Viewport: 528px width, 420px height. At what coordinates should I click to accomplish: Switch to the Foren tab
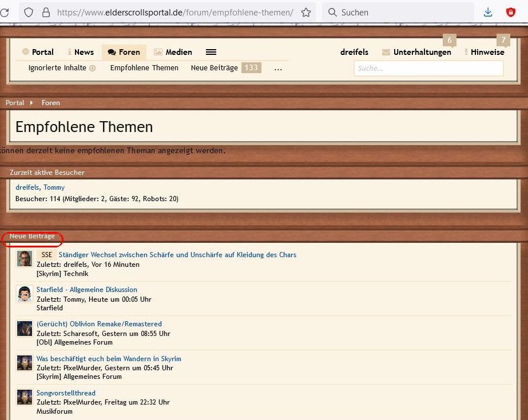(124, 52)
